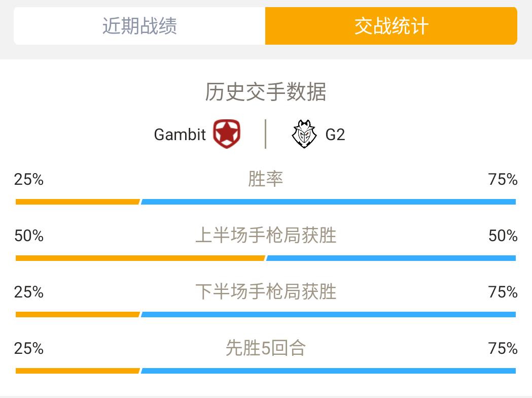
Task: Select the 交战统计 tab
Action: click(391, 26)
